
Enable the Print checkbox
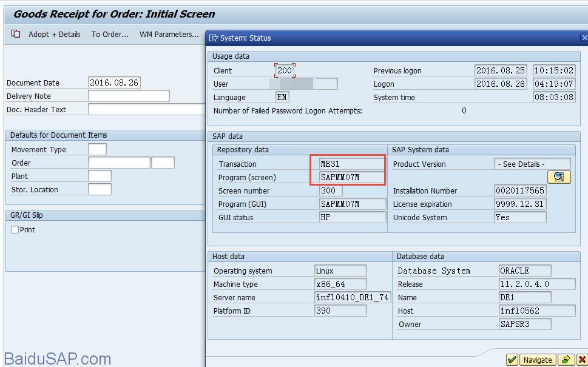tap(15, 230)
